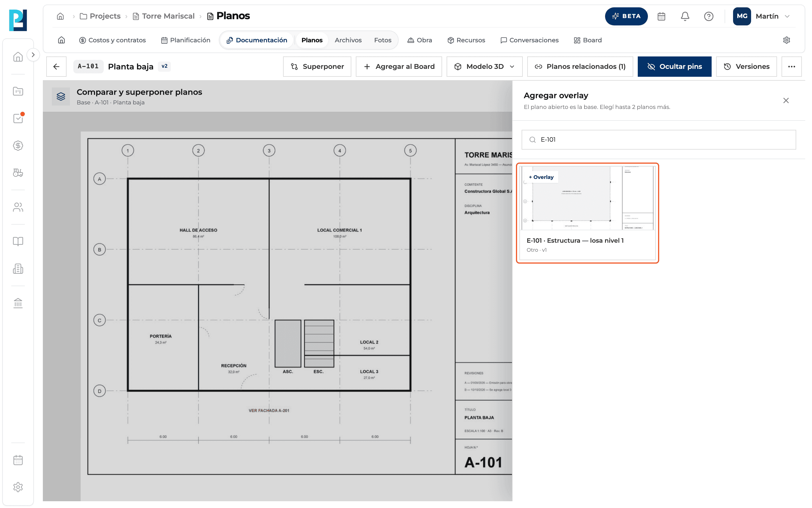Open the Versiones history button

pos(746,67)
